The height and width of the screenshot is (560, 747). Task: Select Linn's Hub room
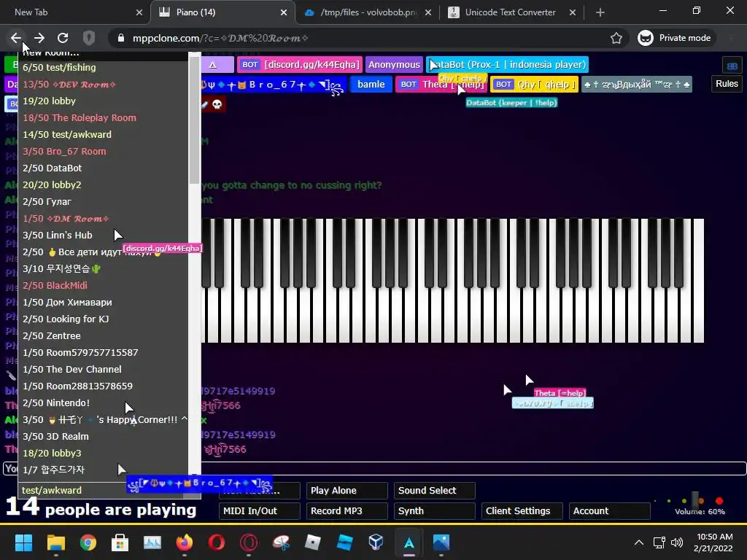coord(104,236)
